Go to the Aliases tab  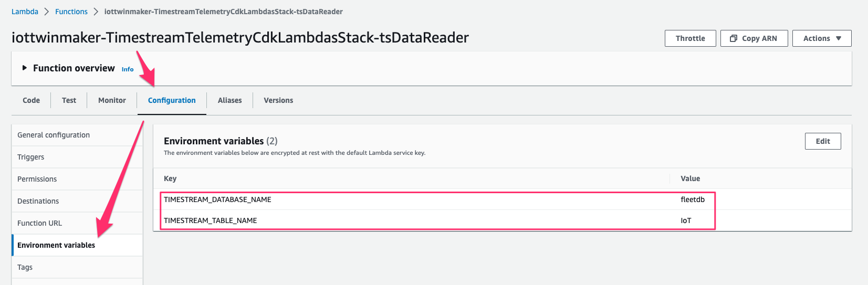point(229,100)
